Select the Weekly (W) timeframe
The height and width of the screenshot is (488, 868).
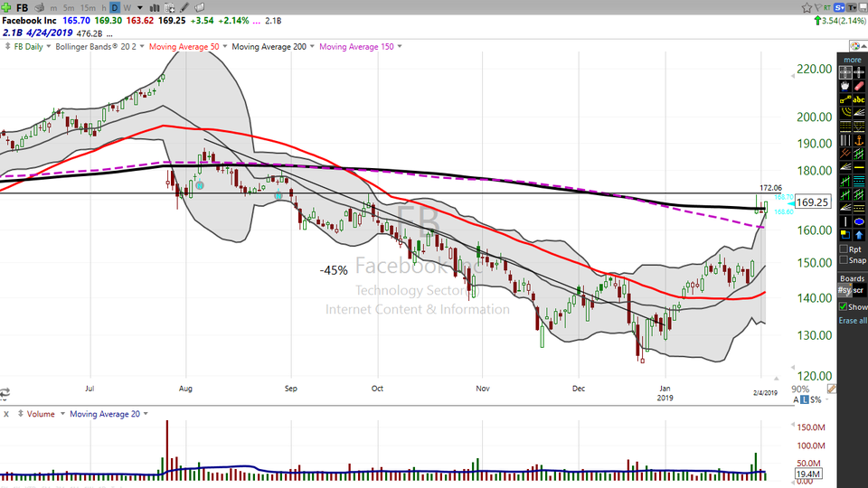coord(127,8)
